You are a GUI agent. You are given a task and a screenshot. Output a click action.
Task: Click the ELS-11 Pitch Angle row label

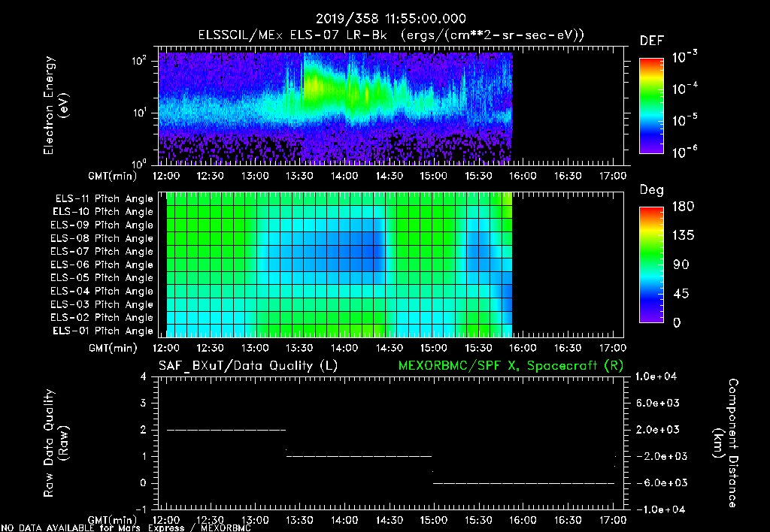pos(104,199)
